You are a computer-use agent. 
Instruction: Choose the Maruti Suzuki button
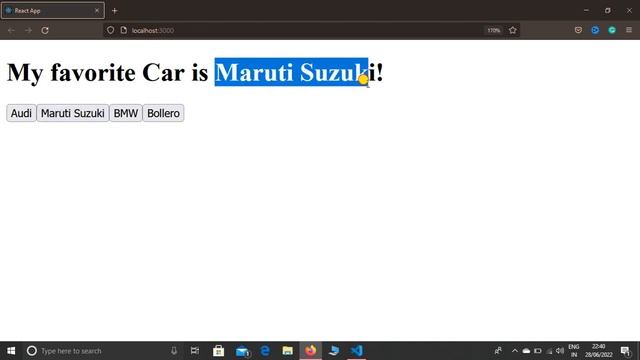click(x=73, y=113)
